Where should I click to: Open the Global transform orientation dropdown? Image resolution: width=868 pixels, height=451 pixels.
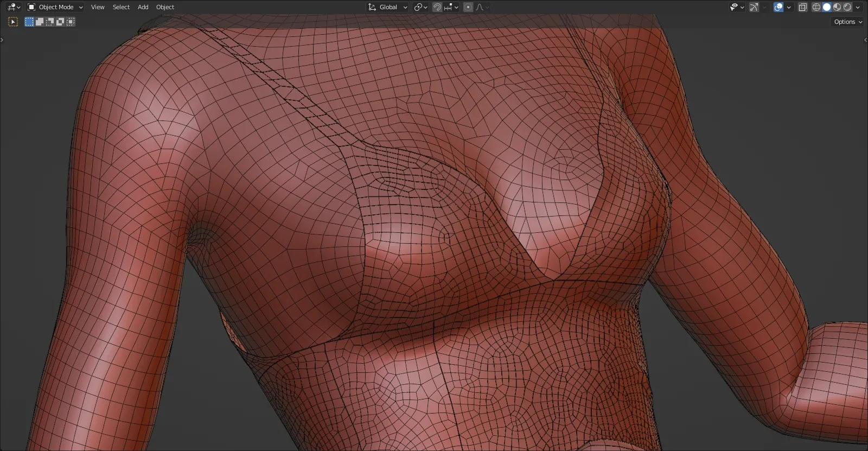(387, 7)
